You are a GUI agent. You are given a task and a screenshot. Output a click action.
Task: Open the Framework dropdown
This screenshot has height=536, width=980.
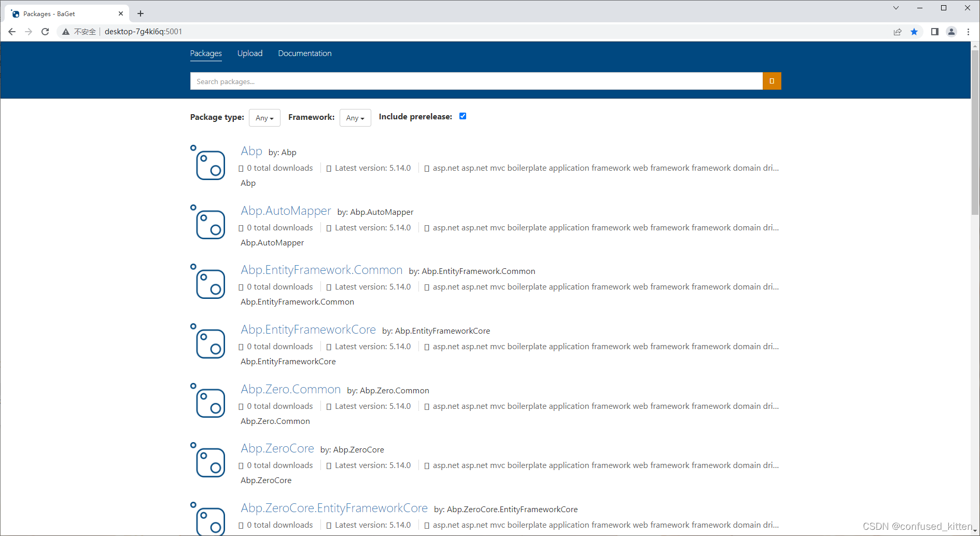(x=355, y=118)
